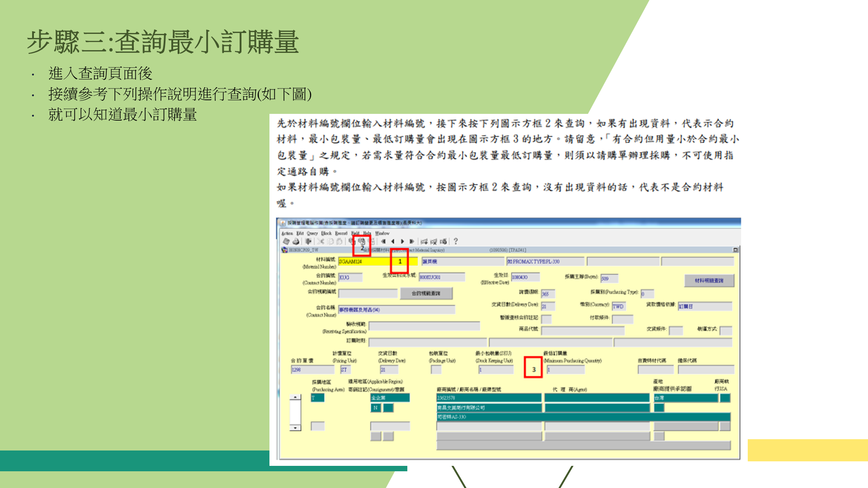Click the Paste icon in the toolbar
This screenshot has width=868, height=488.
(339, 241)
